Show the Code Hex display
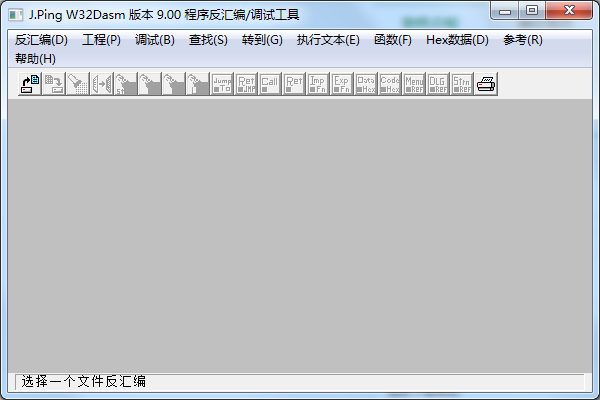 tap(390, 83)
